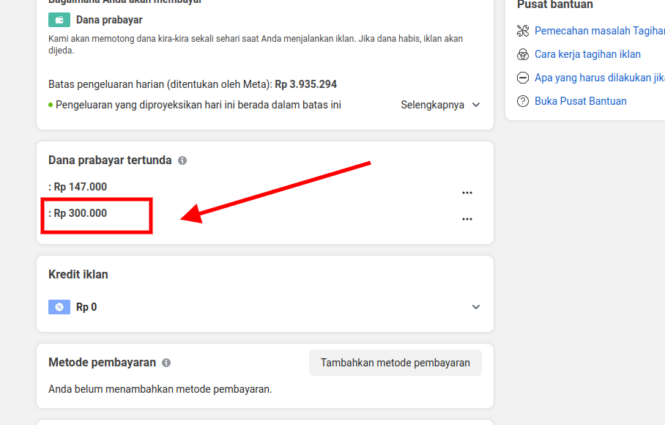Expand the Kredit iklan Rp 0 chevron
This screenshot has height=425, width=665.
click(x=476, y=307)
